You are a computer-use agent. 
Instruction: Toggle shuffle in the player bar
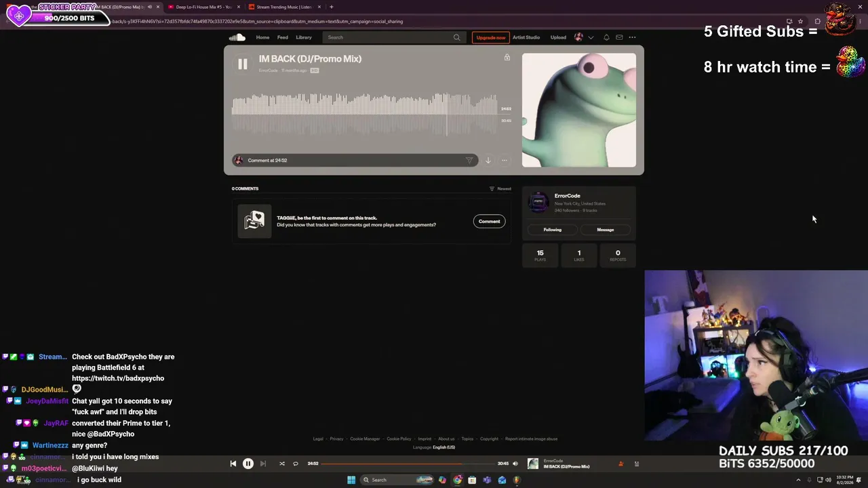[x=282, y=464]
